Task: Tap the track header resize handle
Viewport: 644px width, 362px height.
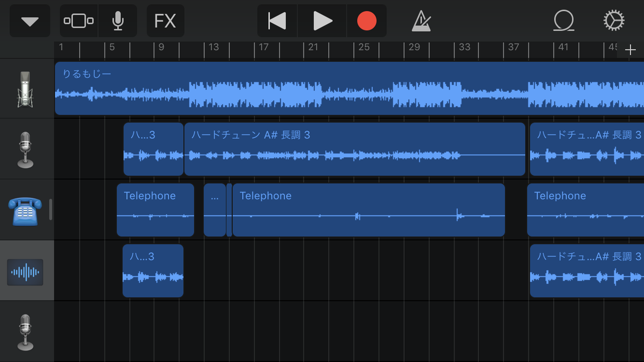Action: 51,209
